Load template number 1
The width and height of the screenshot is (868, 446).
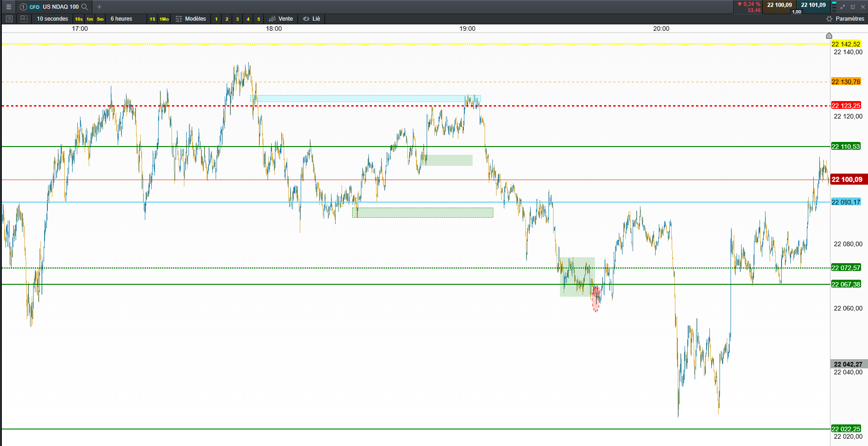(216, 19)
